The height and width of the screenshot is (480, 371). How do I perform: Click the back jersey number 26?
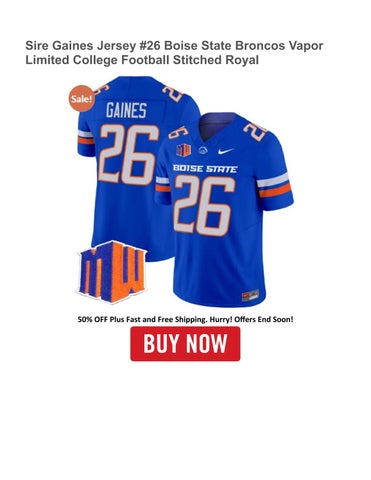[128, 155]
